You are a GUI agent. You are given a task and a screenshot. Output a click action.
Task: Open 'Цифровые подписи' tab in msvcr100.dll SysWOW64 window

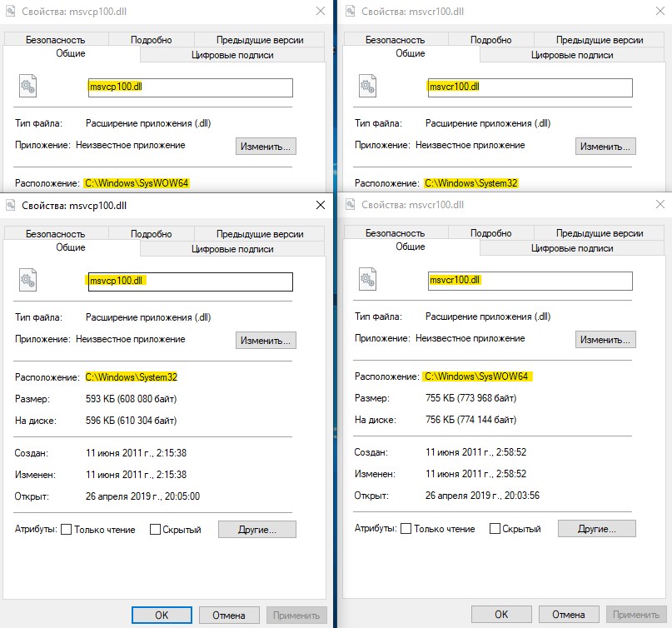point(572,248)
